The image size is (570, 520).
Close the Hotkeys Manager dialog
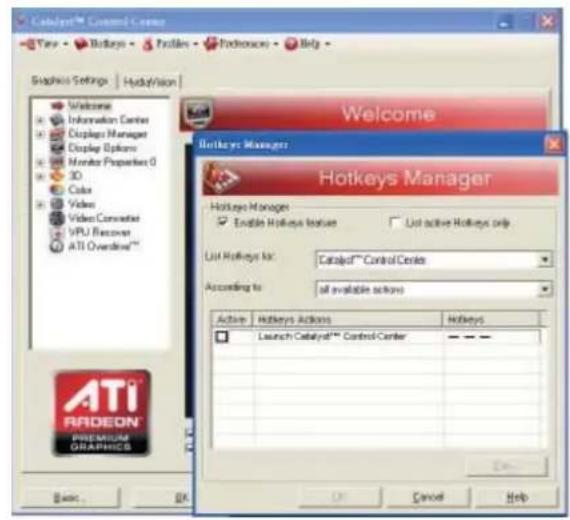tap(554, 144)
